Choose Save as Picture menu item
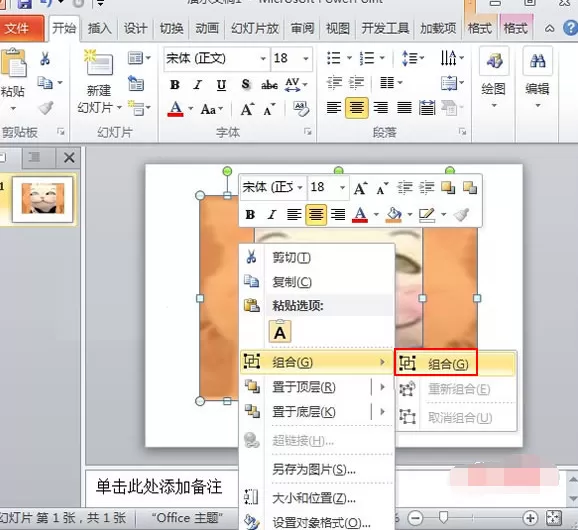 point(317,469)
